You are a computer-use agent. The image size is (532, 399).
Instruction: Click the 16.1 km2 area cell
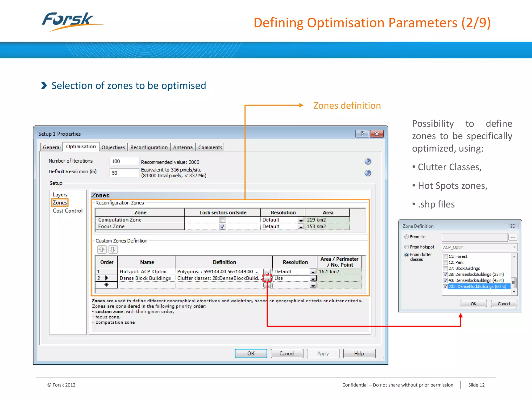tap(339, 271)
